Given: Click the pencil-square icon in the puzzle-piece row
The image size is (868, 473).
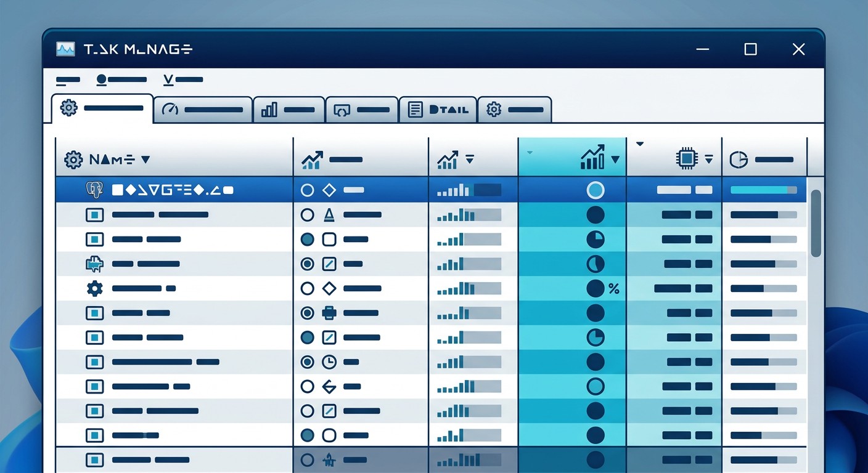Looking at the screenshot, I should [x=329, y=264].
